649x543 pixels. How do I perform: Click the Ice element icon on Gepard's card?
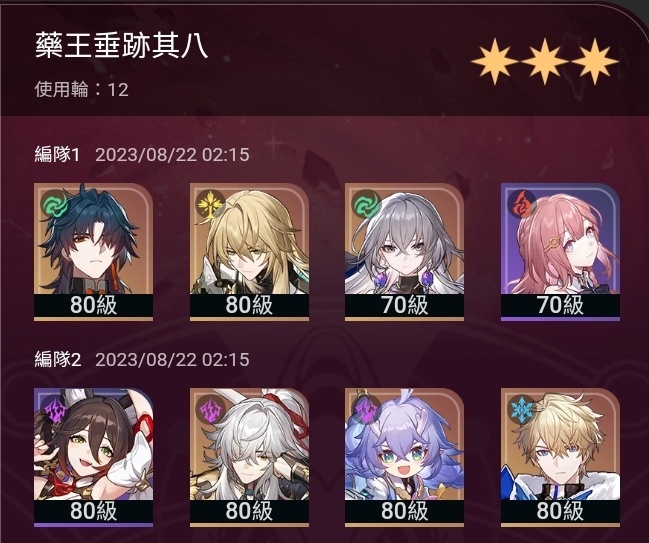coord(522,409)
